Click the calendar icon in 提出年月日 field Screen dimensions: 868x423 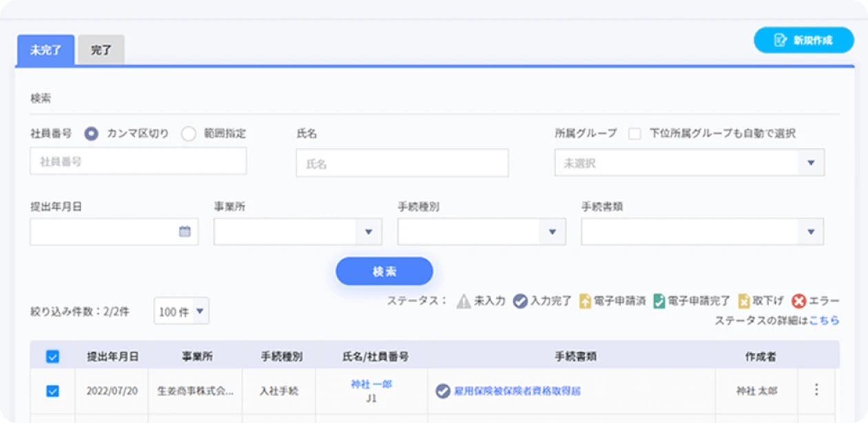click(x=185, y=232)
